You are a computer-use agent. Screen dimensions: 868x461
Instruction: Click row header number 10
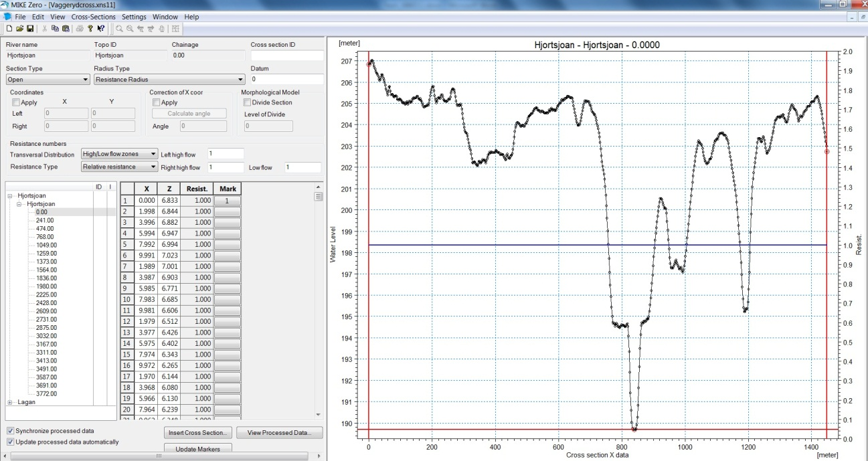click(126, 300)
